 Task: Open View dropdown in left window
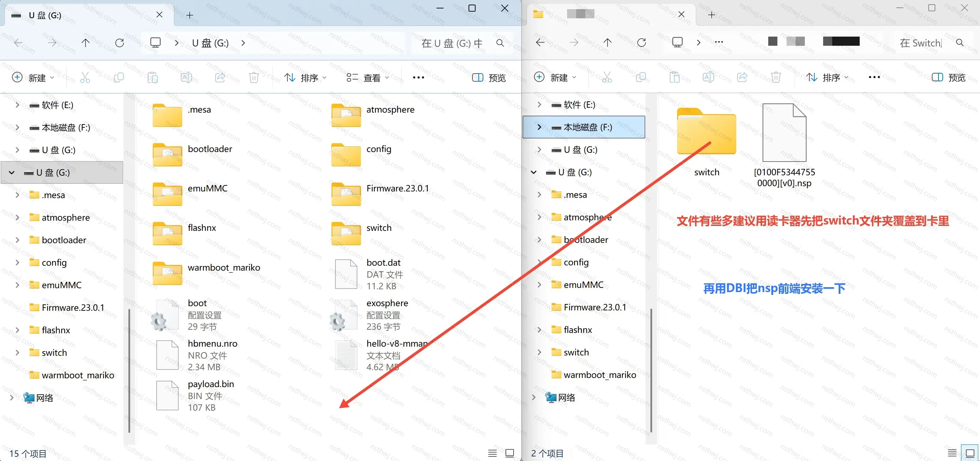coord(368,78)
